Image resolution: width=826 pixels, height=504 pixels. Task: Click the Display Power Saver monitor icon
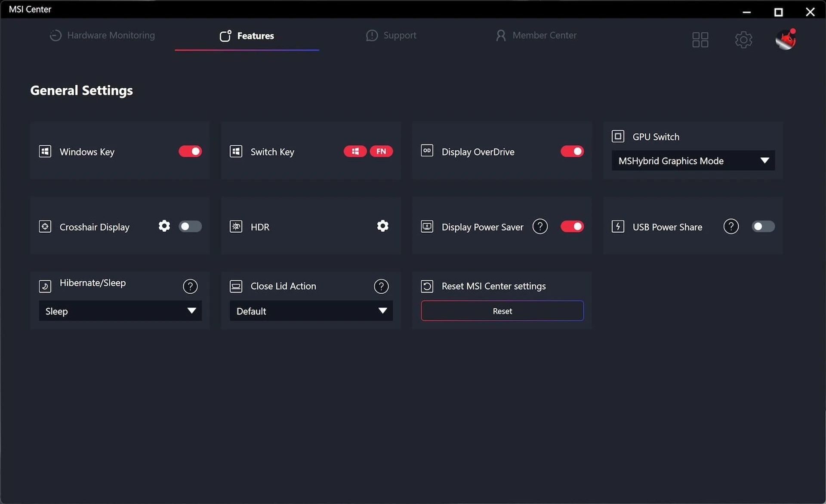(427, 226)
